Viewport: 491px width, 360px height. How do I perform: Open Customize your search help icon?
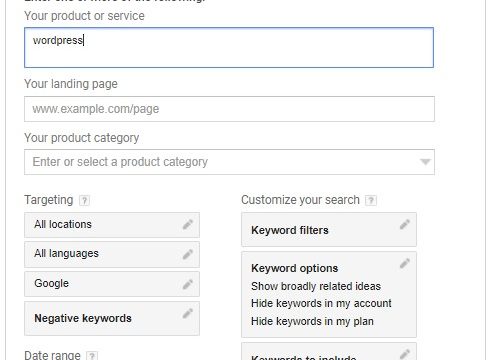(371, 200)
